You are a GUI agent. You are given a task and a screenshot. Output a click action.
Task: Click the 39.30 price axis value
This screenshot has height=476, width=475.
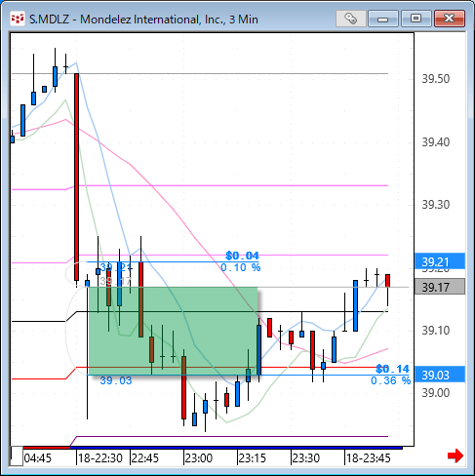436,205
